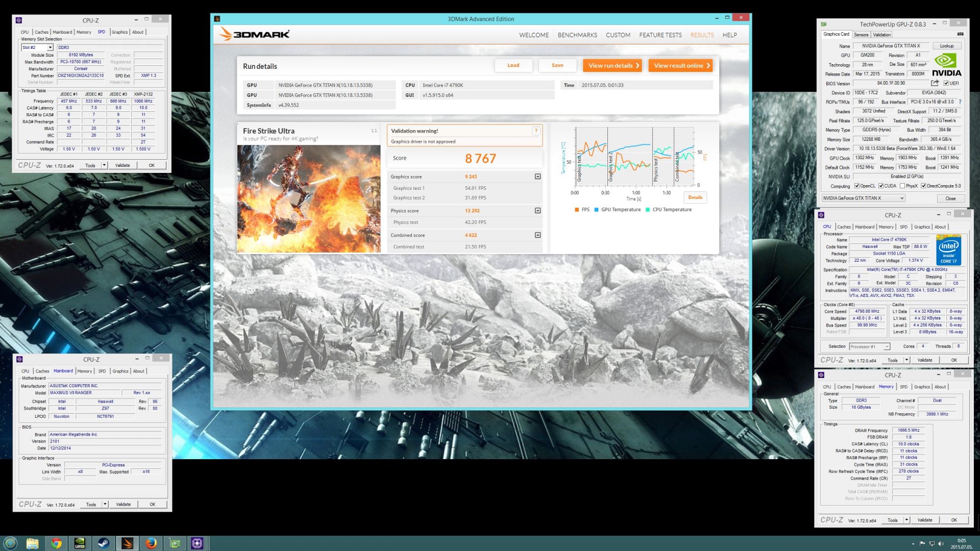Show hidden tray icons arrow
This screenshot has height=551, width=980.
tap(913, 544)
